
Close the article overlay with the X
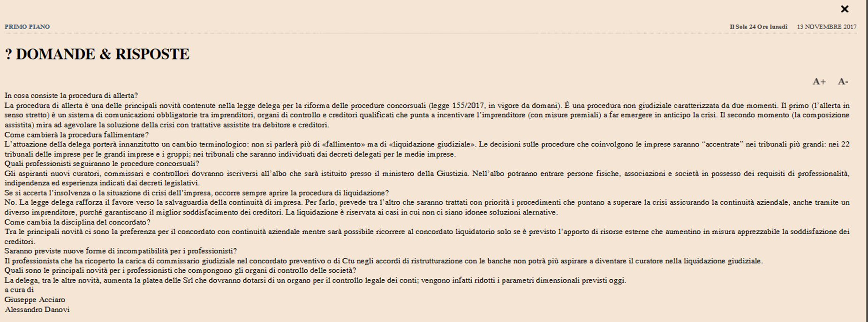click(845, 9)
